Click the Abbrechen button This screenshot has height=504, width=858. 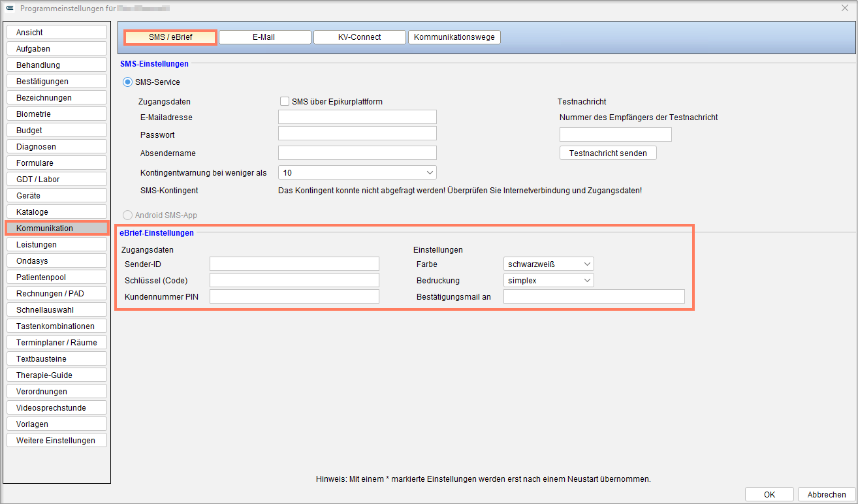point(826,494)
